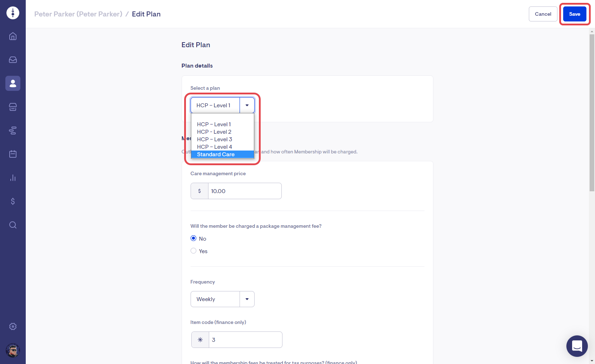Open the bar chart reports icon

coord(13,178)
